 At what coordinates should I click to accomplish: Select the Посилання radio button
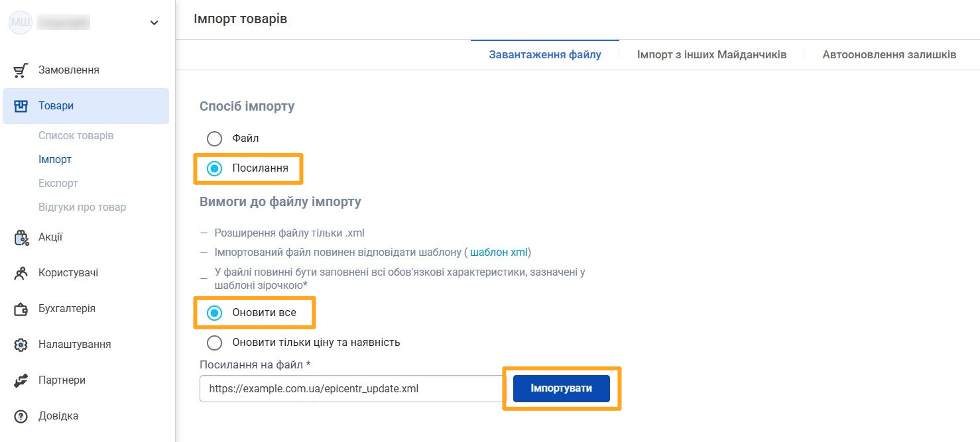(214, 168)
